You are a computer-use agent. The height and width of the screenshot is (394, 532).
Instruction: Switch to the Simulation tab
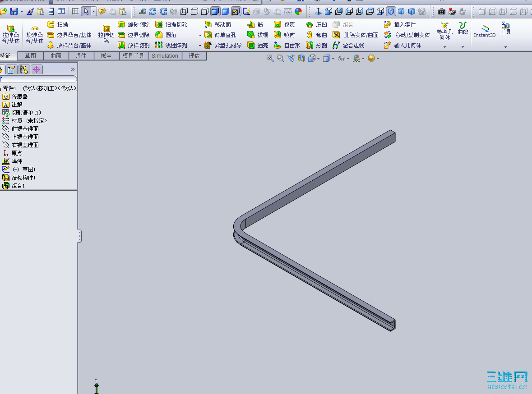(165, 56)
